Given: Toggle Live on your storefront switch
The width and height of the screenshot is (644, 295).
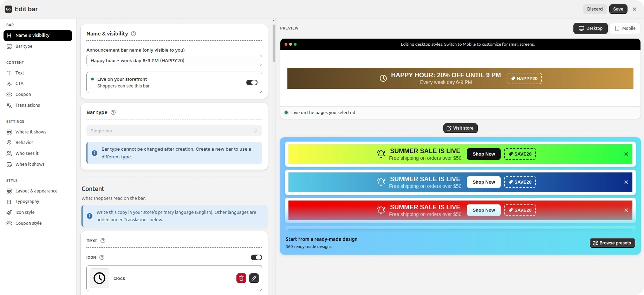Looking at the screenshot, I should click(252, 83).
